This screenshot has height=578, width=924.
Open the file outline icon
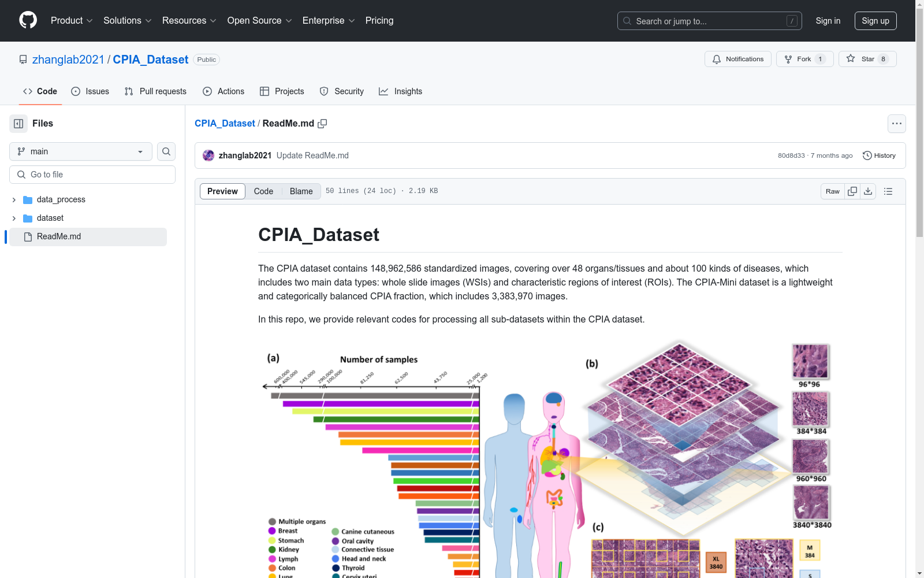(888, 191)
